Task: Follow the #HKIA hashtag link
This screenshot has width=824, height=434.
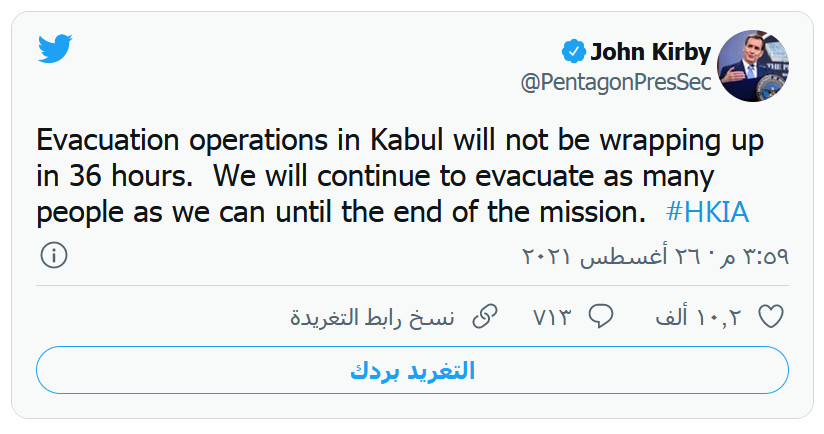Action: click(x=706, y=212)
